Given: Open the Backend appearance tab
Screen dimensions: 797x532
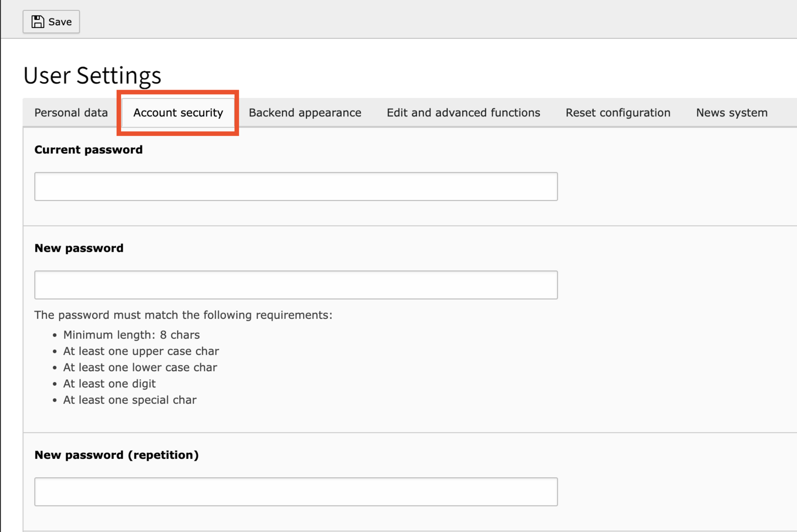Looking at the screenshot, I should point(305,113).
